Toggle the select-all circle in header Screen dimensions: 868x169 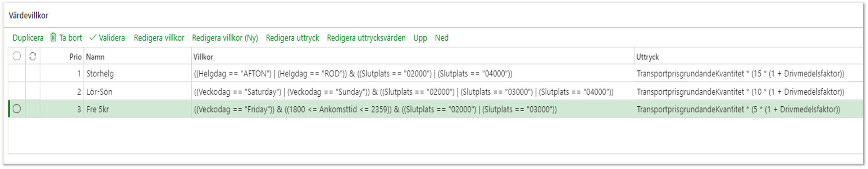tap(16, 56)
